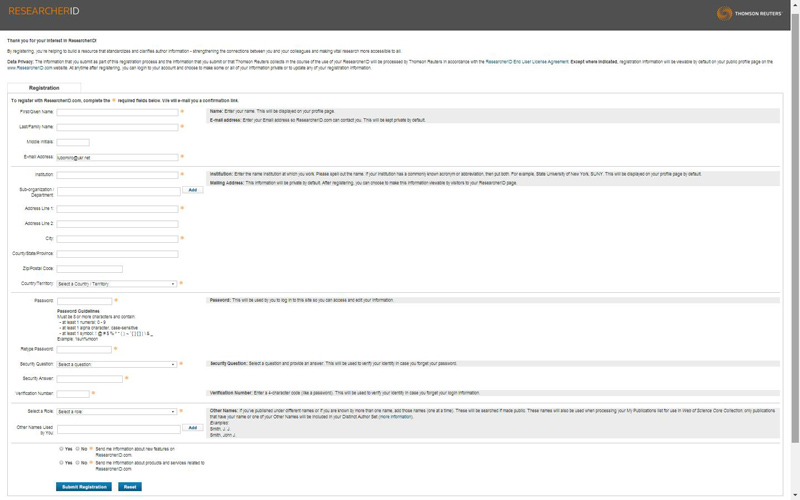Click the Address Line 1 field
Viewport: 800px width, 500px height.
[117, 209]
